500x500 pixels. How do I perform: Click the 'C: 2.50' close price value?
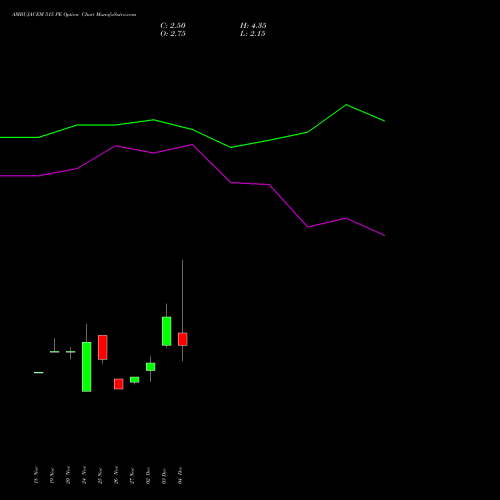(x=173, y=26)
